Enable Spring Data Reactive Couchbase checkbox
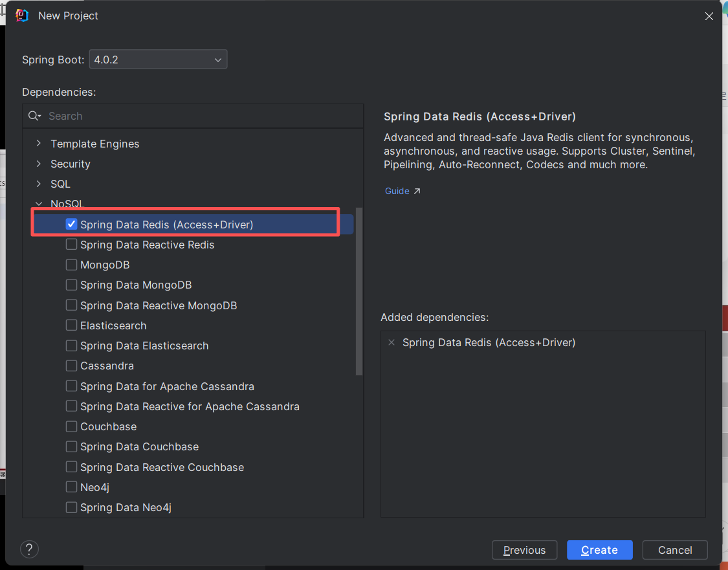This screenshot has height=570, width=728. [71, 466]
